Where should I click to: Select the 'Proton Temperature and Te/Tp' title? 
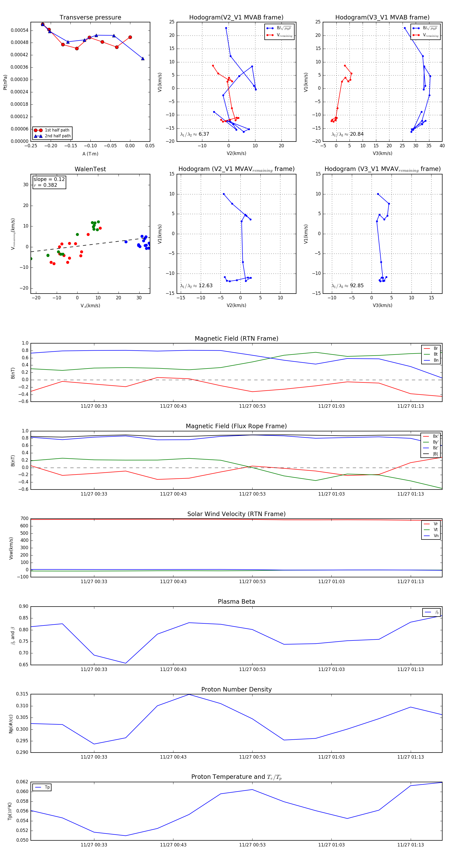[236, 777]
